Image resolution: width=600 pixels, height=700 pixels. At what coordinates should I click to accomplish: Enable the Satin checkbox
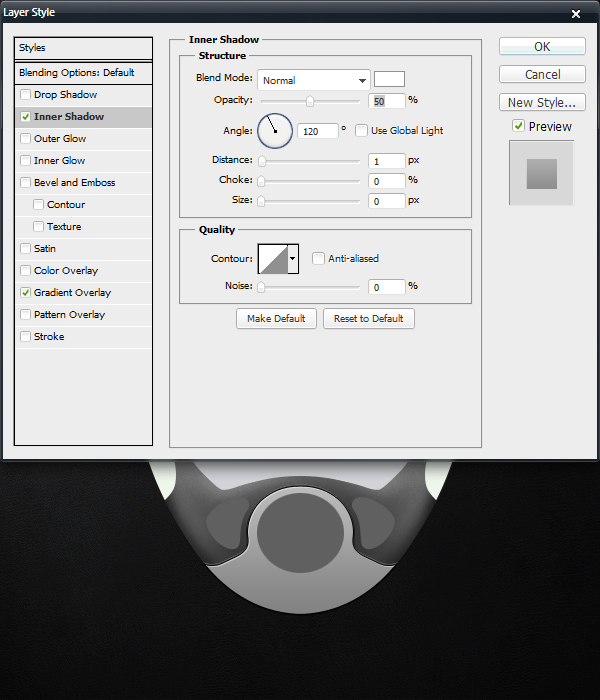(x=25, y=248)
